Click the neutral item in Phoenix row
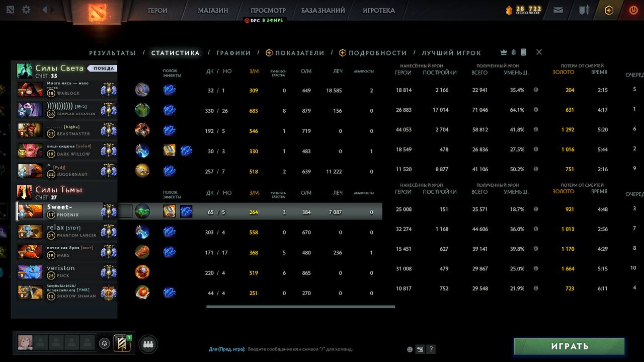The image size is (644, 362). coord(142,211)
